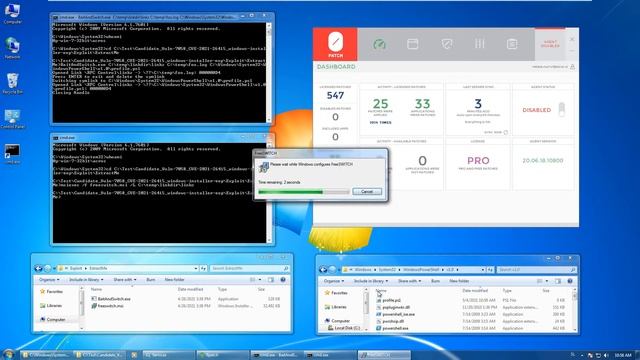Open Organize menu in ExtractMe Explorer window

(x=49, y=280)
